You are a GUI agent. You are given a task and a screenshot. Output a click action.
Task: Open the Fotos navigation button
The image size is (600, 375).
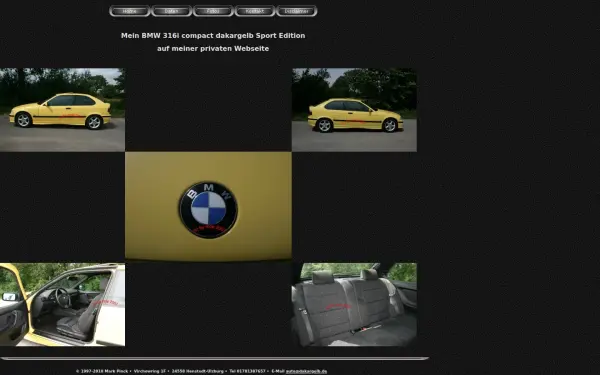click(x=213, y=11)
